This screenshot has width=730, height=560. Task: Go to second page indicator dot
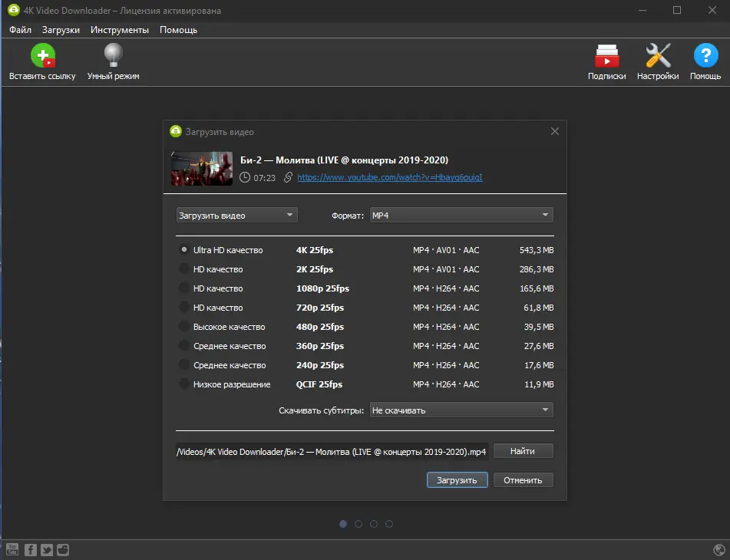(x=358, y=524)
